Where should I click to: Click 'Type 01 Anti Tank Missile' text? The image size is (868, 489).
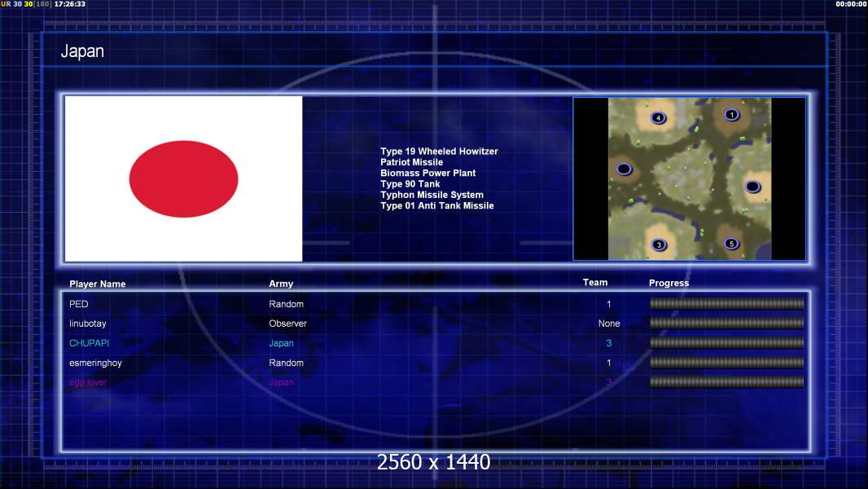tap(436, 205)
